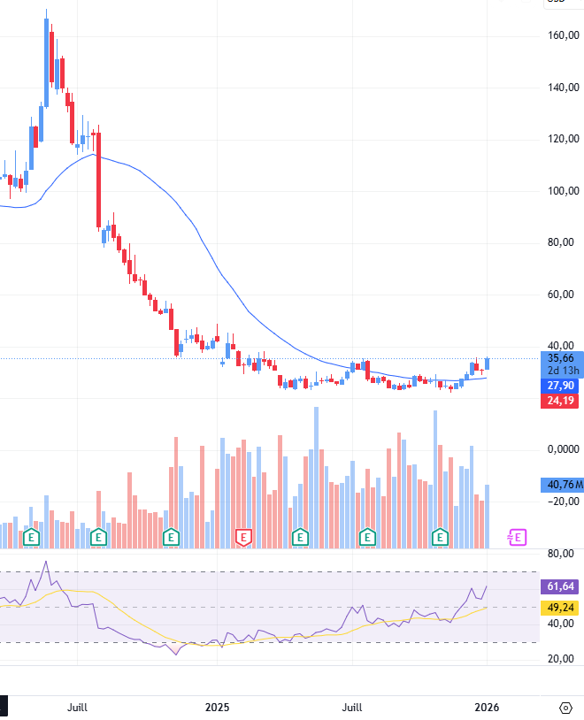584x720 pixels.
Task: Click the 120,00 price axis label
Action: [x=563, y=139]
